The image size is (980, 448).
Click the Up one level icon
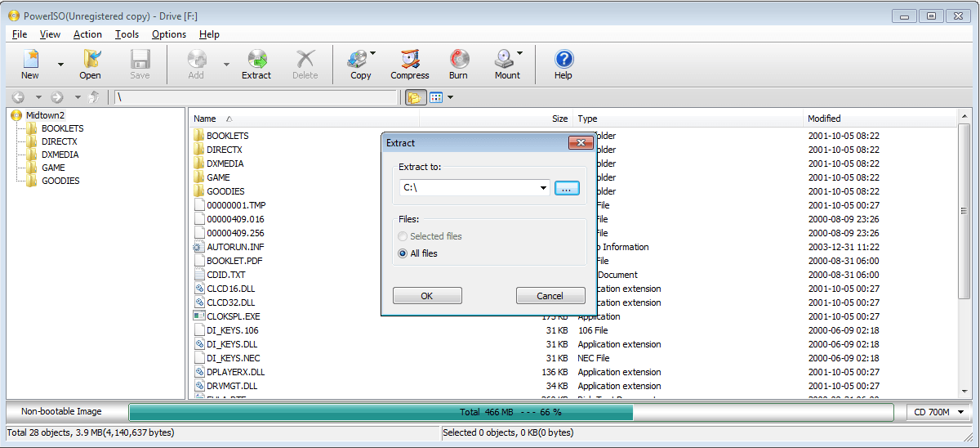point(95,97)
